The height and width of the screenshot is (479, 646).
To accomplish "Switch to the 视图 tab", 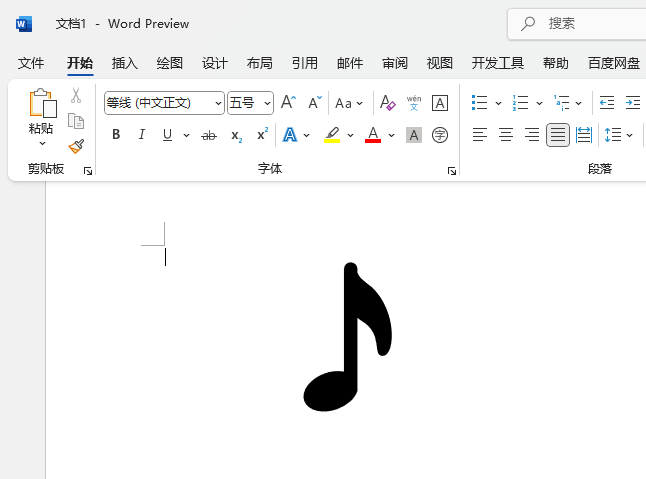I will 440,63.
